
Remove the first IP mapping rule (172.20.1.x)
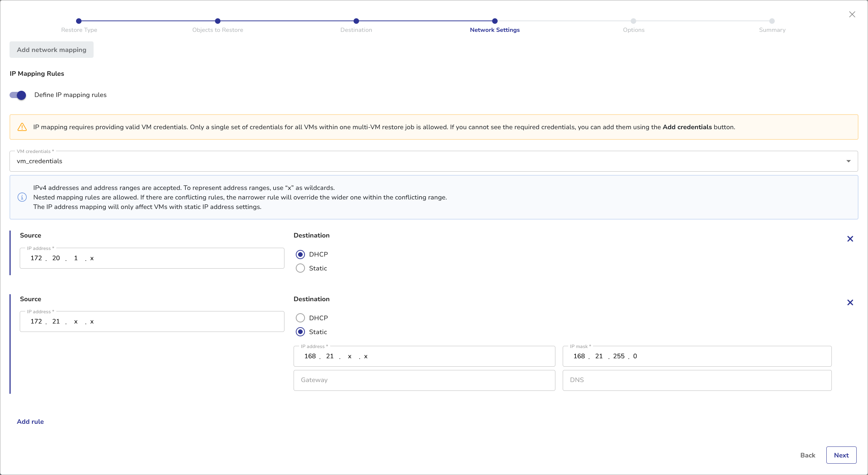[x=850, y=239]
